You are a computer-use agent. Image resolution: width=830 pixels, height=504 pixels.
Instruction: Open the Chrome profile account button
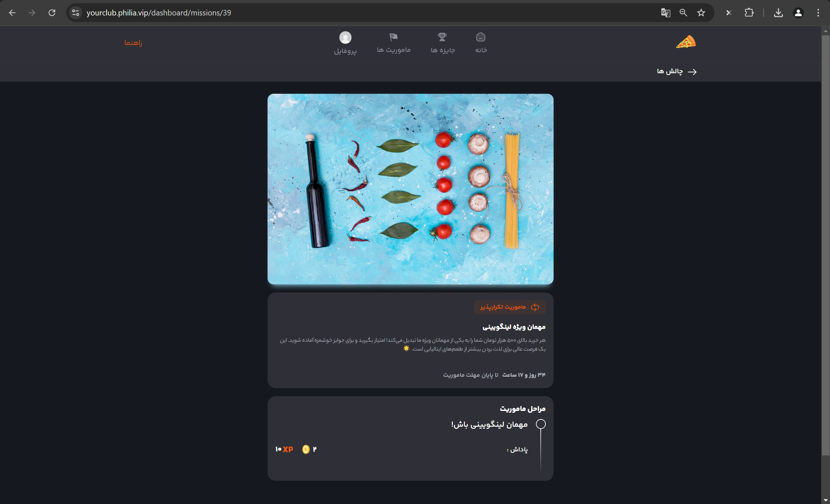tap(798, 13)
